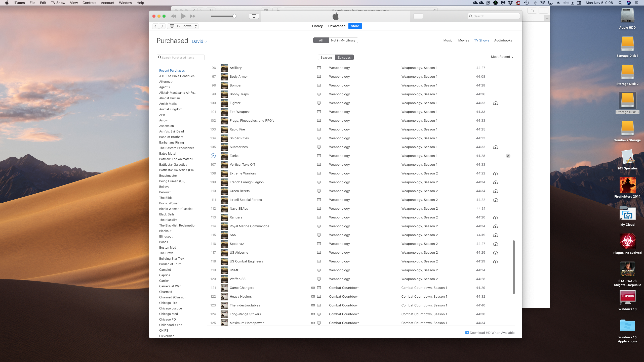Click the AirPlay icon in toolbar

click(x=254, y=16)
